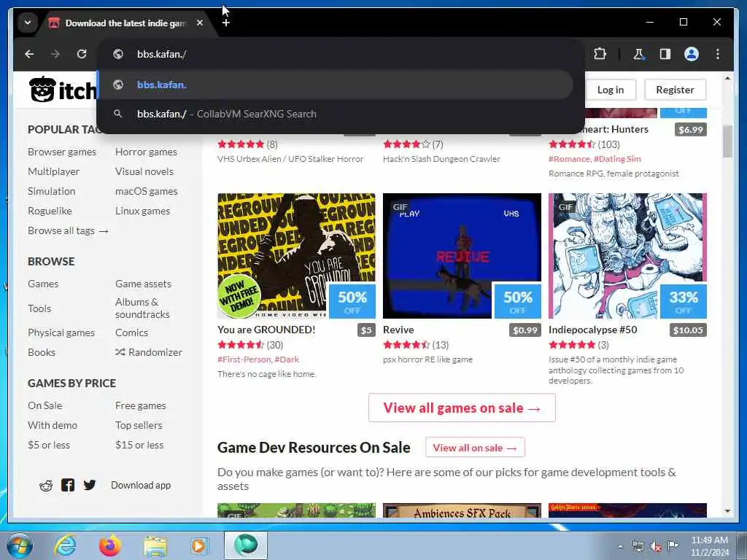Reload the current page
Viewport: 747px width, 560px height.
[x=82, y=54]
